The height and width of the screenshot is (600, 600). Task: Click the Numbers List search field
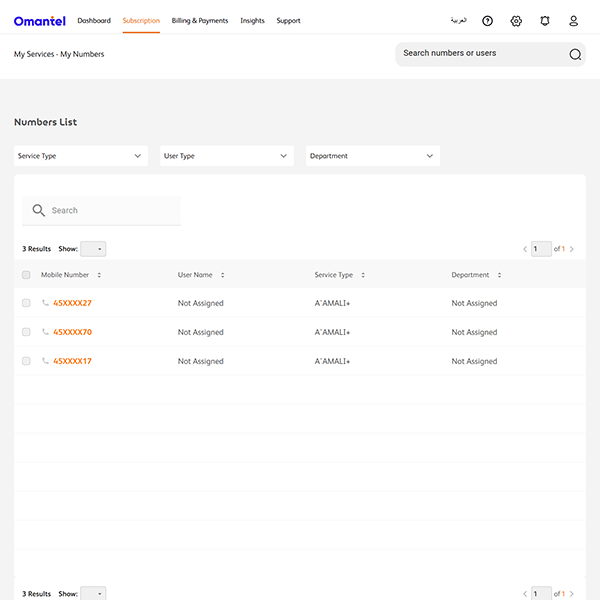[110, 211]
